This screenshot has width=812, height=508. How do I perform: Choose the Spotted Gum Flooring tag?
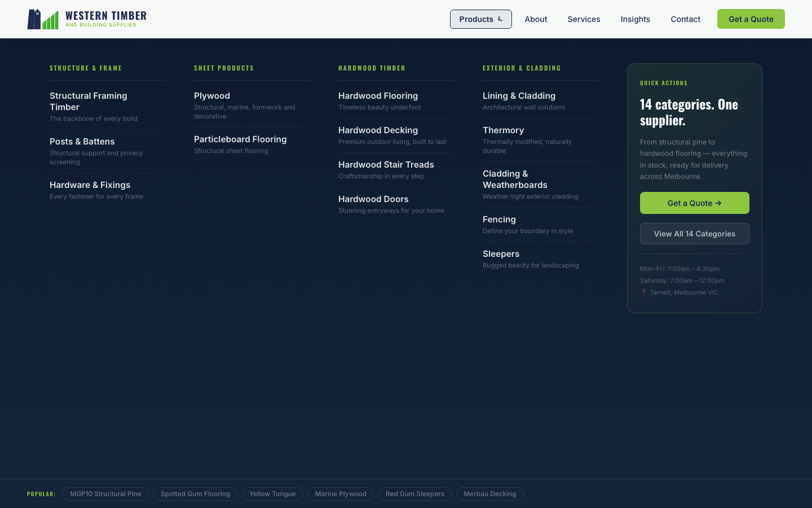pos(195,494)
